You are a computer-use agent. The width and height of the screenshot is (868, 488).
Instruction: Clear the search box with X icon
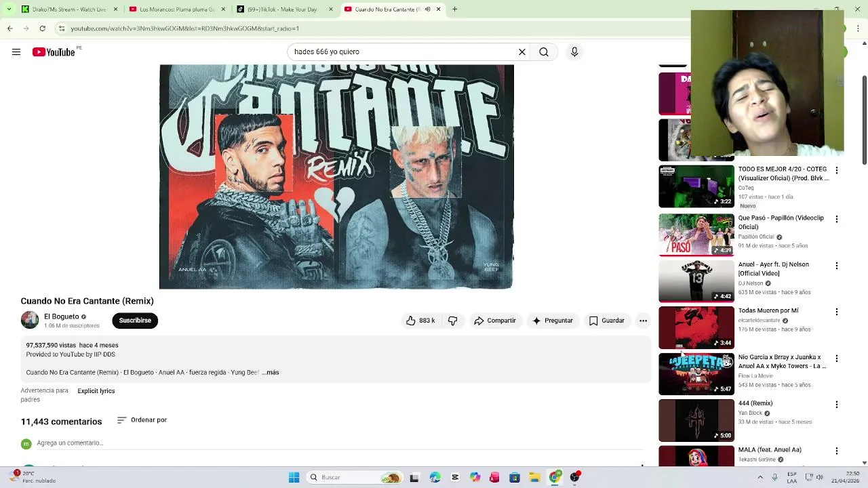pyautogui.click(x=522, y=52)
